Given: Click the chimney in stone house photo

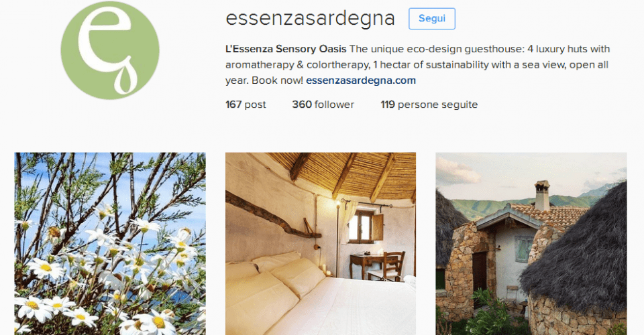Looking at the screenshot, I should (x=542, y=195).
